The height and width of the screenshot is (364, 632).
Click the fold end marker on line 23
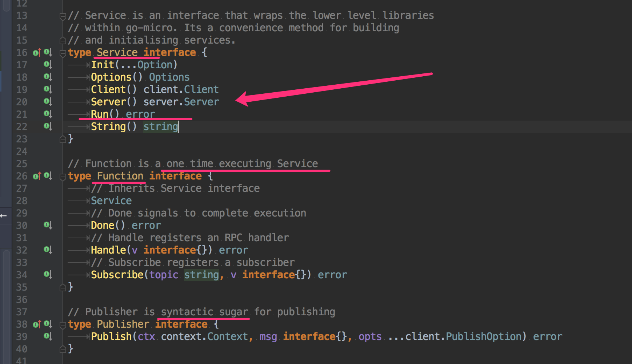tap(63, 139)
